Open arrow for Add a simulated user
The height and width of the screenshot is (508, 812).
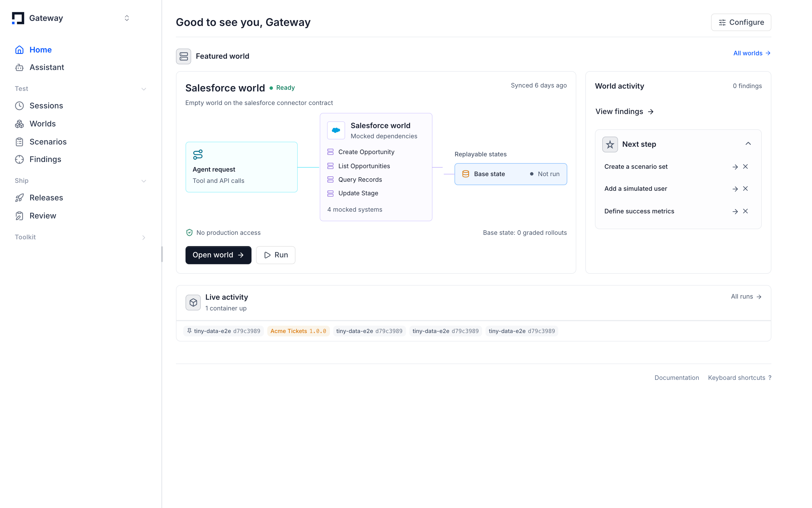[x=735, y=189]
